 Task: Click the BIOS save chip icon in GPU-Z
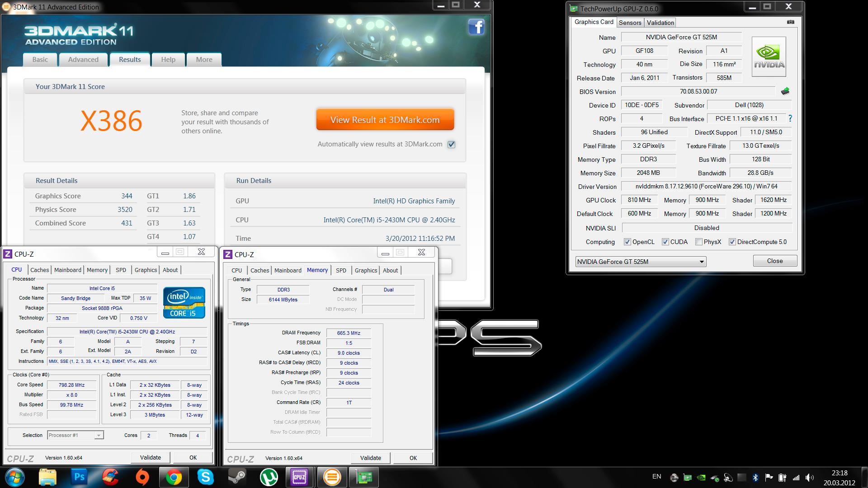pos(785,91)
